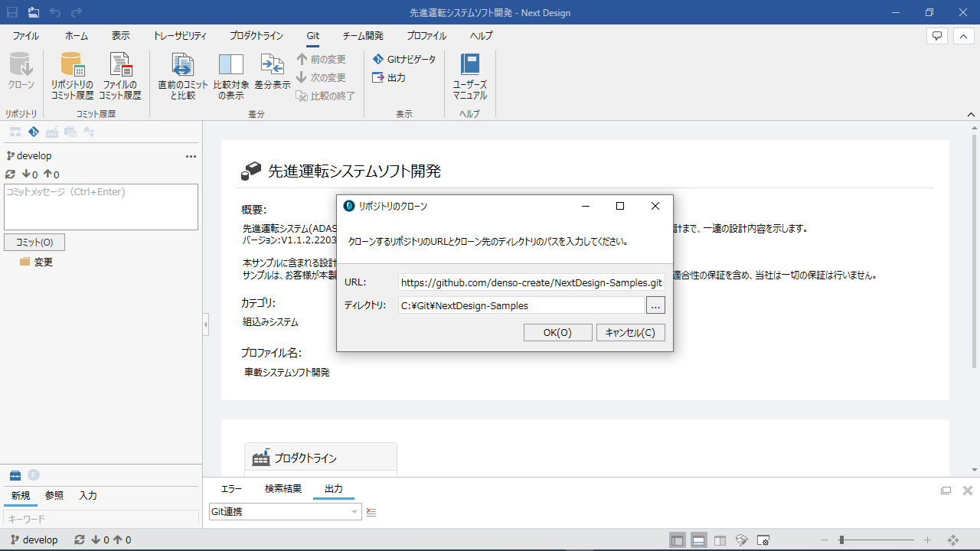Collapse the side panel with the splitter arrow
980x551 pixels.
[205, 324]
